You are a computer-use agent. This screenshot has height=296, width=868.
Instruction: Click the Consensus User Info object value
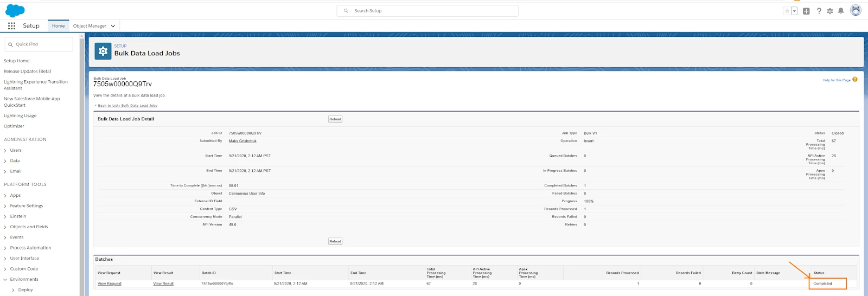(x=247, y=194)
